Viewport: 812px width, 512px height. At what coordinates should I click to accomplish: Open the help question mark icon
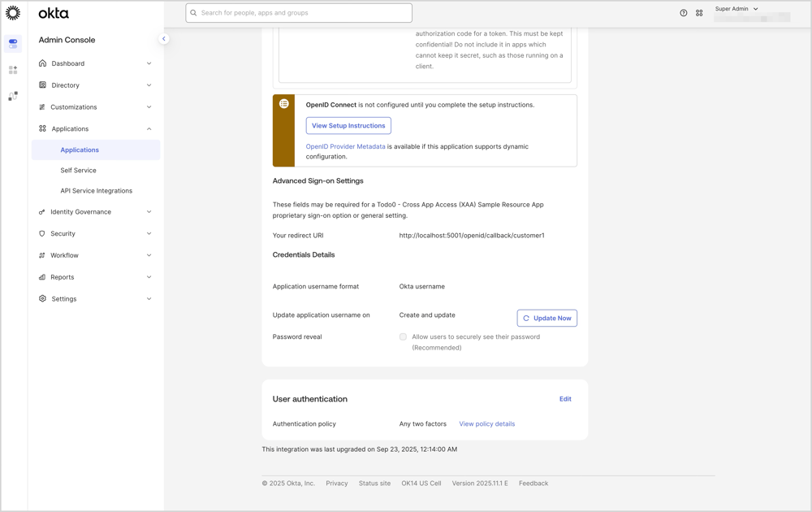(683, 13)
